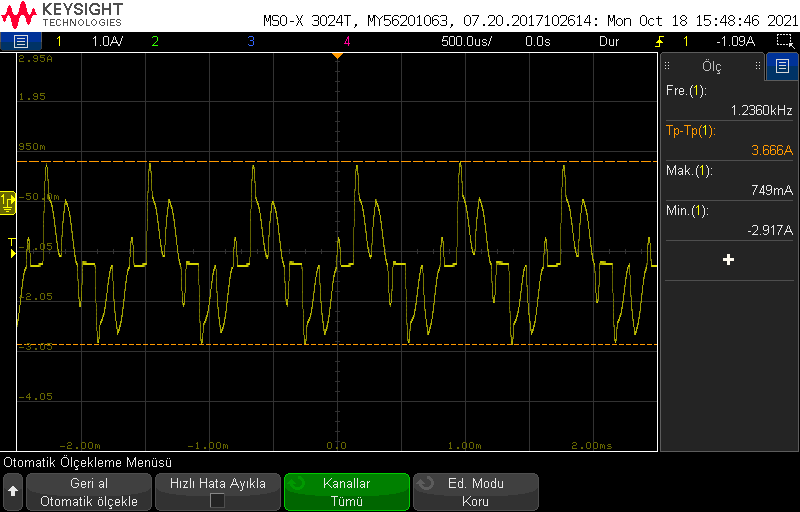The width and height of the screenshot is (800, 512).
Task: Click the right grip handle of Ölç panel
Action: pos(758,66)
